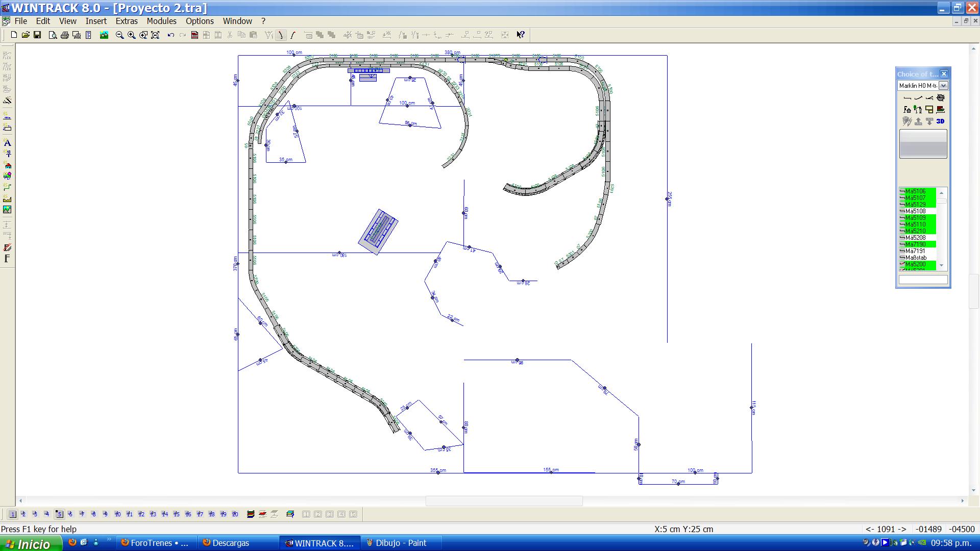Click the Open file folder icon

click(26, 35)
